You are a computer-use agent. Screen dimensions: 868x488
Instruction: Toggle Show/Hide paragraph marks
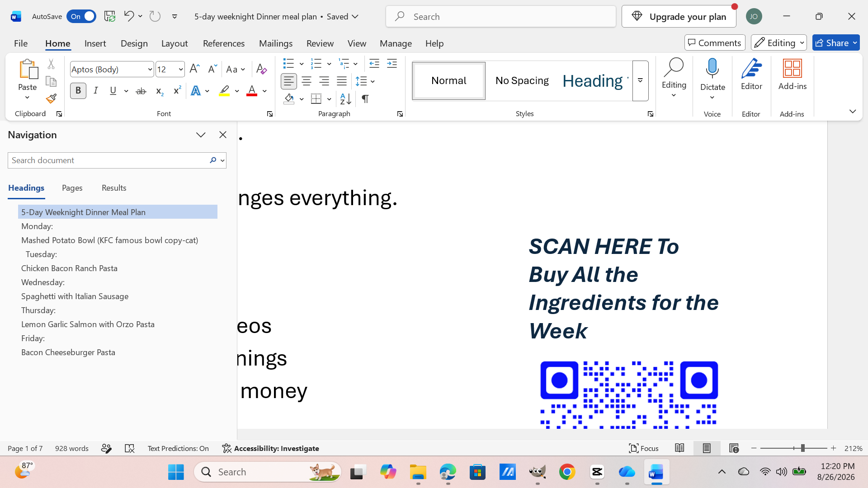[x=365, y=99]
